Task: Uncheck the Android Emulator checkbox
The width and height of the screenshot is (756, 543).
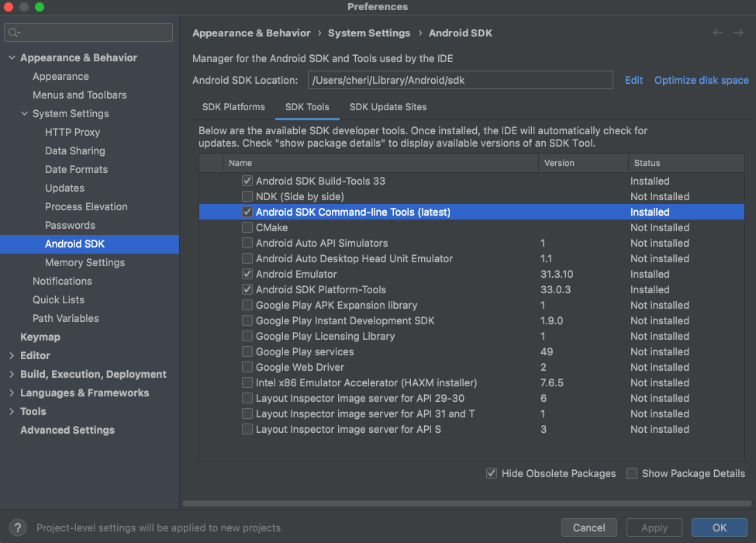Action: pyautogui.click(x=247, y=274)
